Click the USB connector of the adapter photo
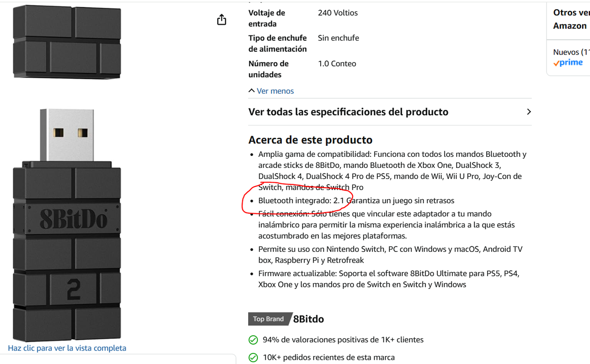Screen dimensions: 590x364 point(67,135)
